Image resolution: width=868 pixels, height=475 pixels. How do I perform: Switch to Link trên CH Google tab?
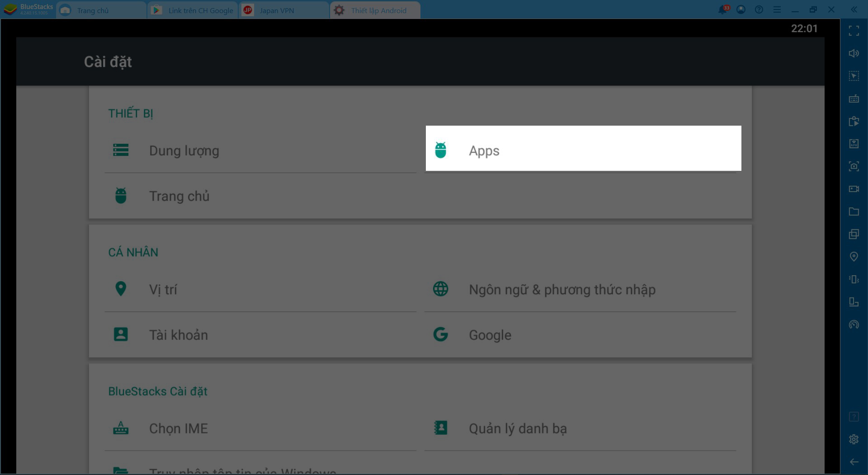tap(200, 10)
